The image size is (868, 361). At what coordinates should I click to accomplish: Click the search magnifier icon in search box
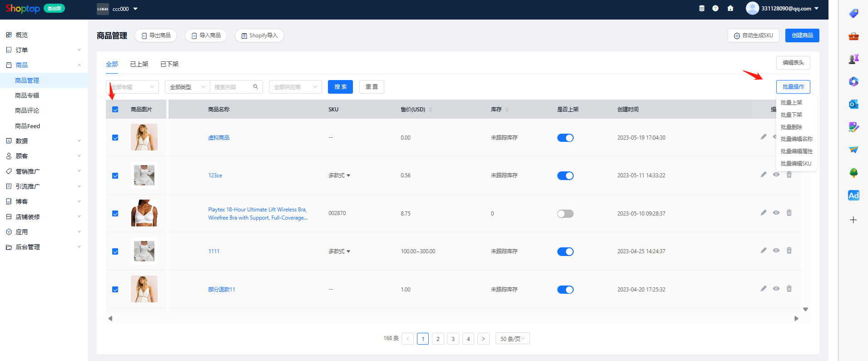point(256,87)
